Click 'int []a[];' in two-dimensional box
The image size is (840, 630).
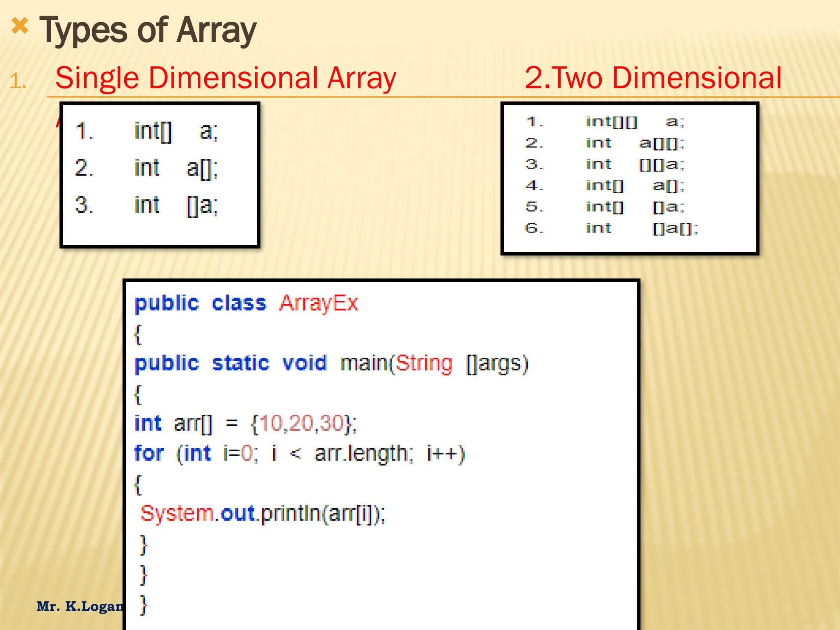click(x=642, y=228)
